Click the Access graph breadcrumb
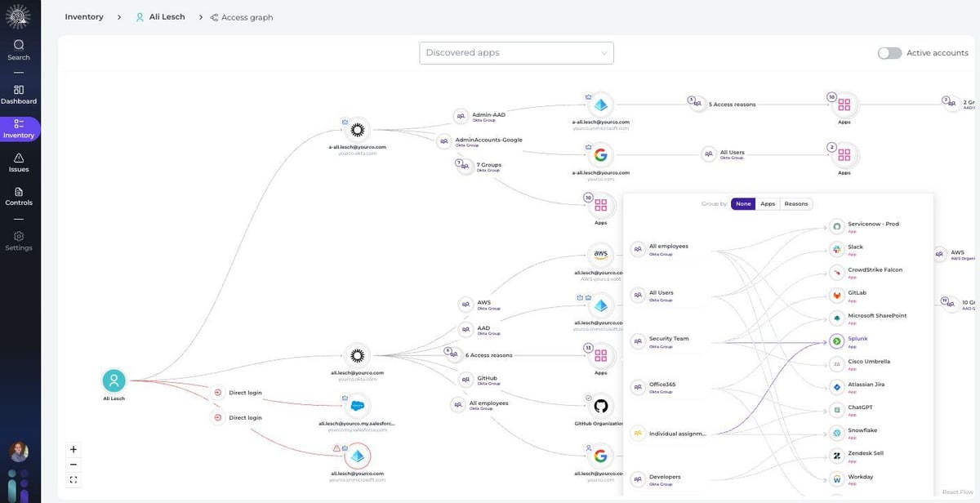Image resolution: width=980 pixels, height=503 pixels. point(242,17)
